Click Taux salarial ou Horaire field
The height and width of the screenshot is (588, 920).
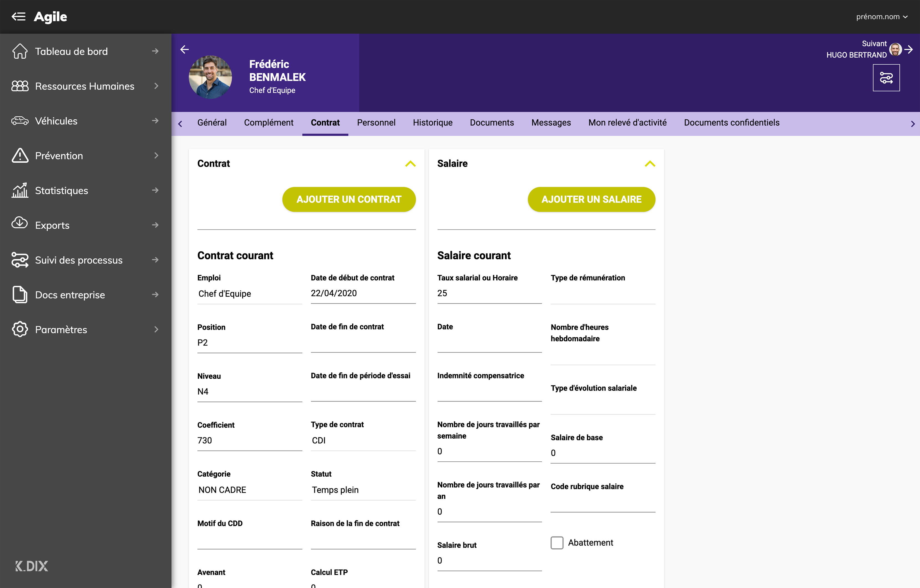489,293
